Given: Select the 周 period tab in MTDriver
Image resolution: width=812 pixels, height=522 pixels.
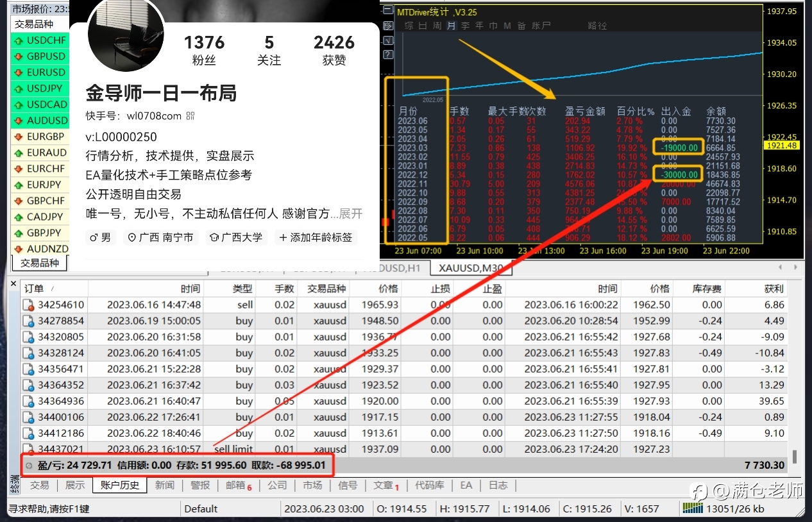Looking at the screenshot, I should [x=437, y=26].
